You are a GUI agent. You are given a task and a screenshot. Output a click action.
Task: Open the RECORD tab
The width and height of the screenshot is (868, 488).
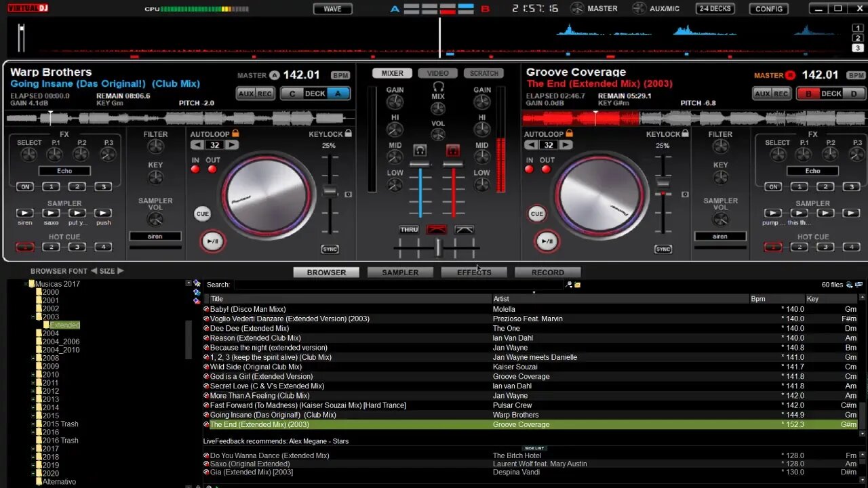[547, 272]
